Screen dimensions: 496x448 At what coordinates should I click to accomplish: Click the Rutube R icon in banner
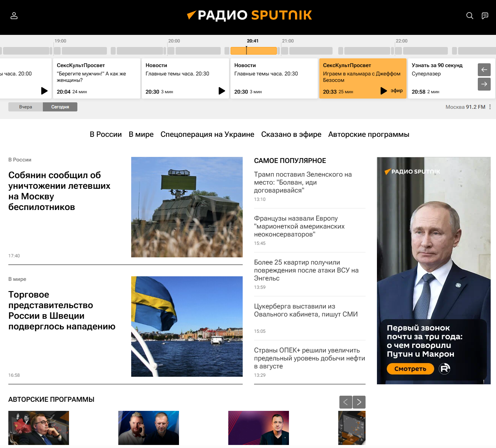click(x=444, y=368)
